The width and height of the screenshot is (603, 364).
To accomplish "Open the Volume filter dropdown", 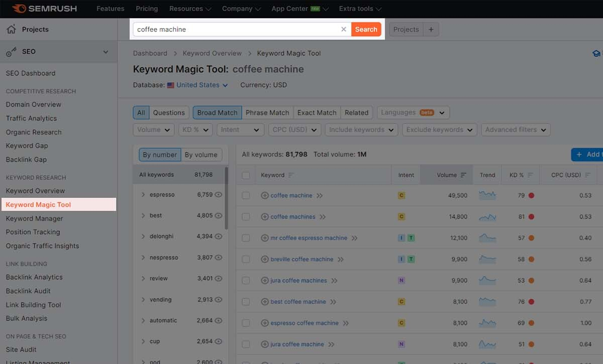I will pos(154,130).
